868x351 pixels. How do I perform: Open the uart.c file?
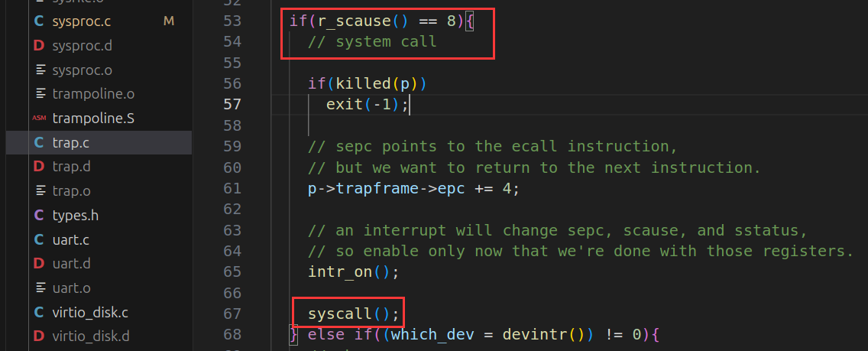point(71,239)
